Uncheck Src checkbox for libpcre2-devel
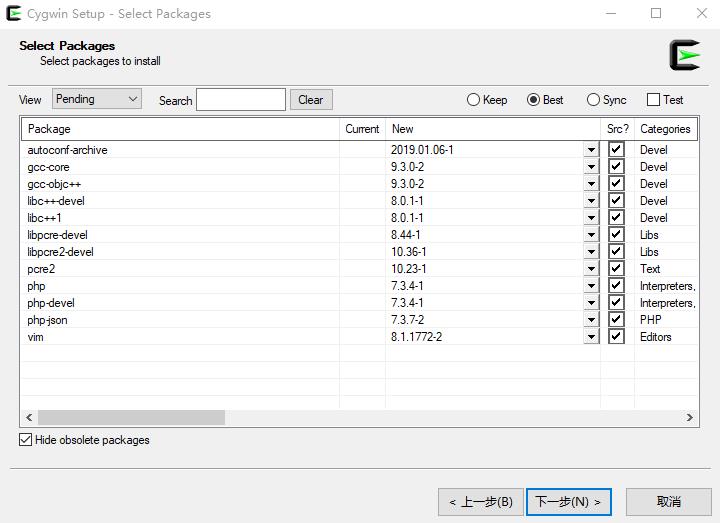 click(x=616, y=251)
